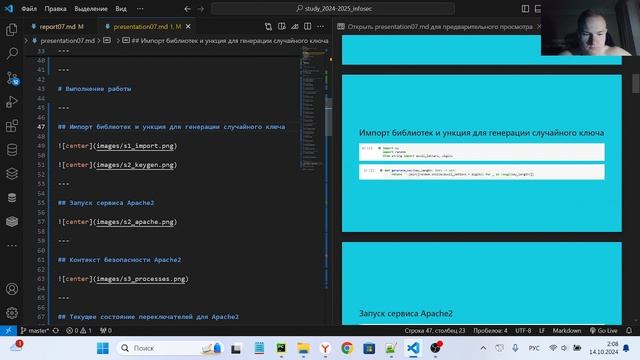Toggle the primary sidebar layout icon

point(525,9)
